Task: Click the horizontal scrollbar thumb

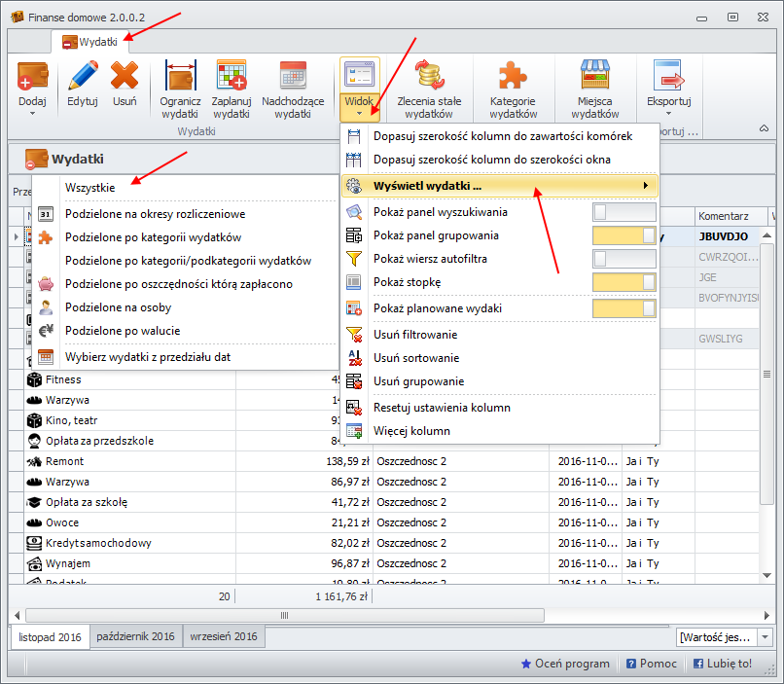Action: pos(284,615)
